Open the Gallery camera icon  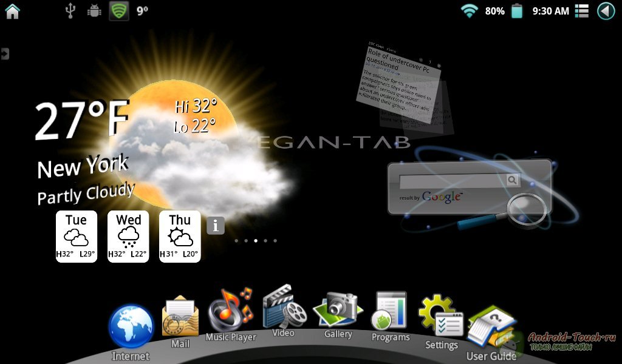[x=338, y=309]
